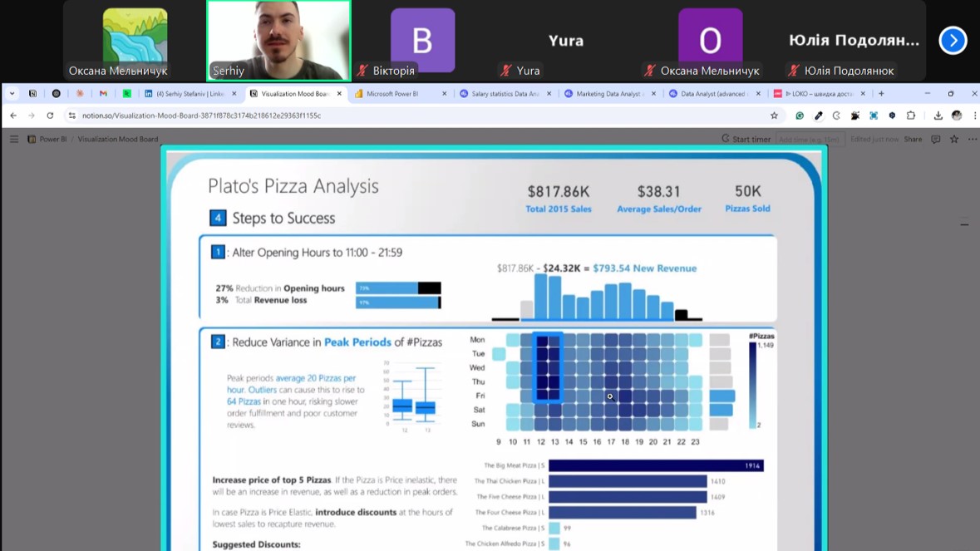Click the Grammarly extension icon
Image resolution: width=980 pixels, height=551 pixels.
tap(800, 116)
